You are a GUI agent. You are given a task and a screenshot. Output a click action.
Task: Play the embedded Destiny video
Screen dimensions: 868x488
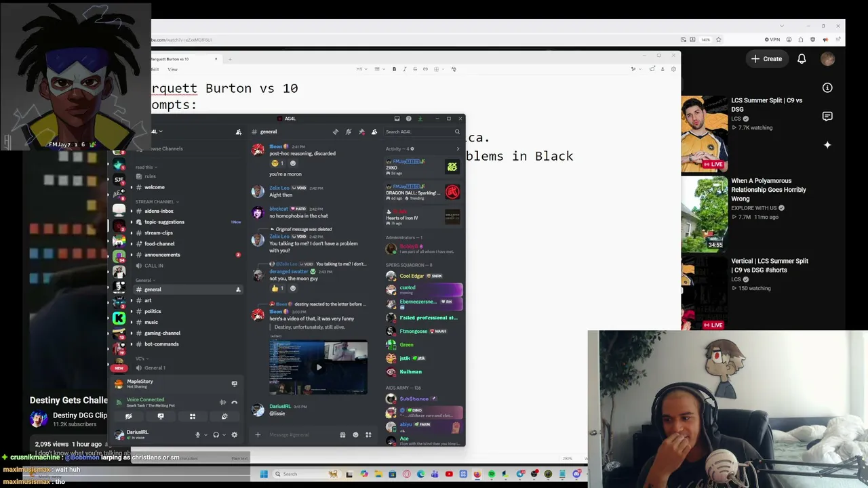pyautogui.click(x=319, y=367)
